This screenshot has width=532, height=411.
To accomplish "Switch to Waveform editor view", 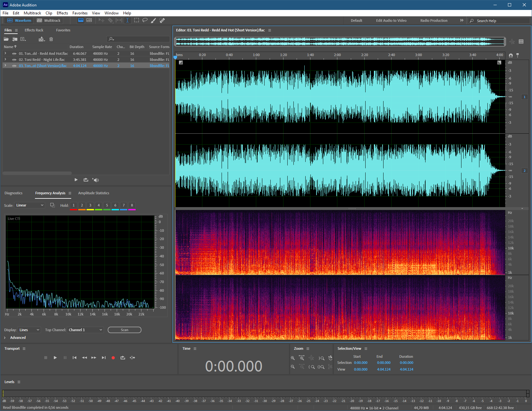I will tap(20, 20).
